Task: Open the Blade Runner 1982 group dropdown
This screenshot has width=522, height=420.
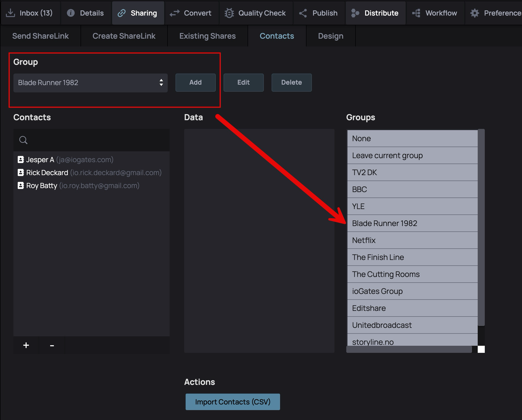Action: [90, 82]
